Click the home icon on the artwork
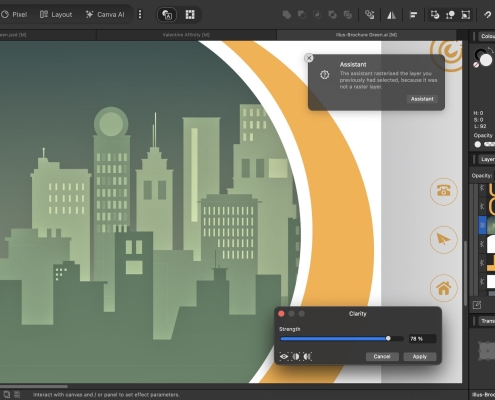Image resolution: width=495 pixels, height=400 pixels. (x=443, y=288)
